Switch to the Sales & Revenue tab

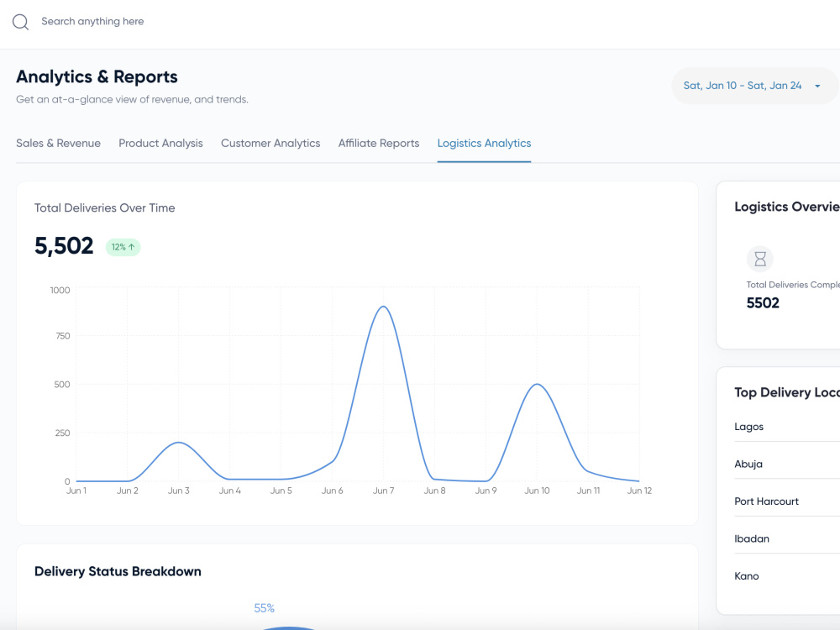point(59,143)
